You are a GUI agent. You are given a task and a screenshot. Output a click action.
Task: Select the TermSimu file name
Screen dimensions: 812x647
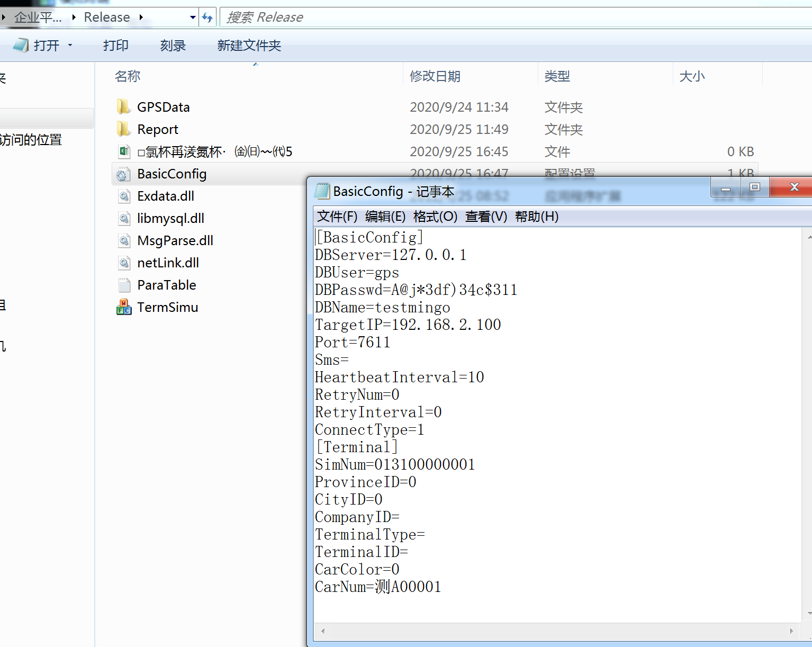pyautogui.click(x=168, y=307)
